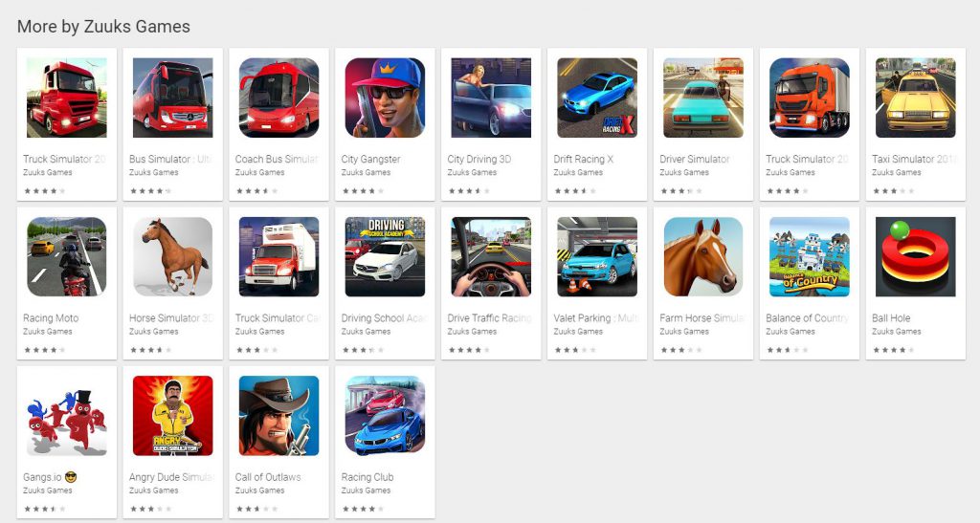The height and width of the screenshot is (523, 980).
Task: Click the Angry Dude Simulator icon
Action: (173, 416)
